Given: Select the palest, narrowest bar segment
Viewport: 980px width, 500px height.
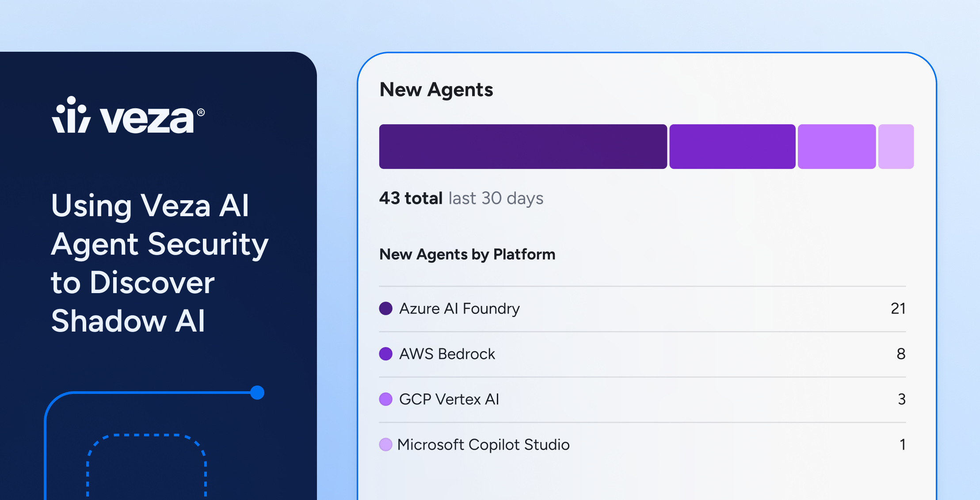Looking at the screenshot, I should tap(896, 146).
